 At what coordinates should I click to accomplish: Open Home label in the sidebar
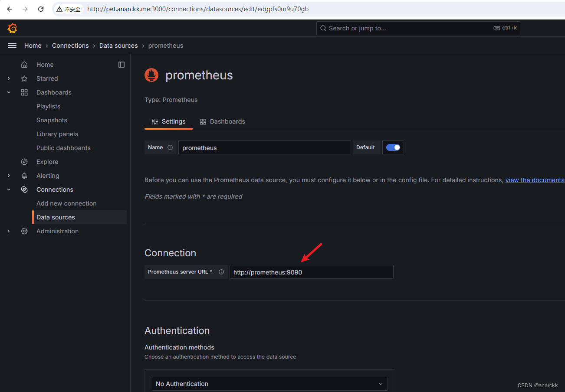[45, 65]
